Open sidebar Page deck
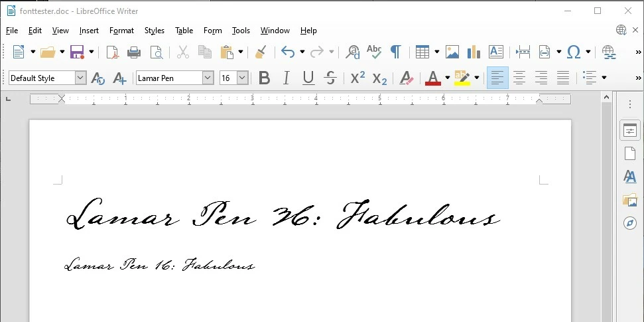 pyautogui.click(x=629, y=153)
